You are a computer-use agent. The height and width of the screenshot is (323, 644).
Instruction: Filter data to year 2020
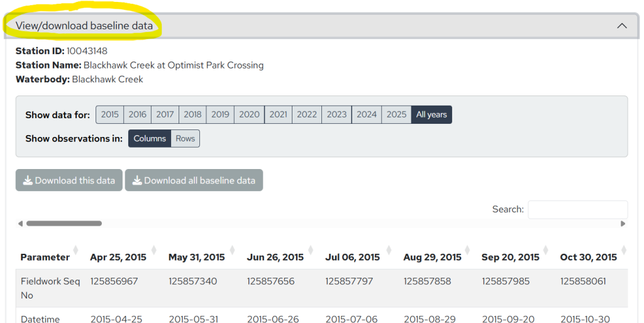point(249,114)
